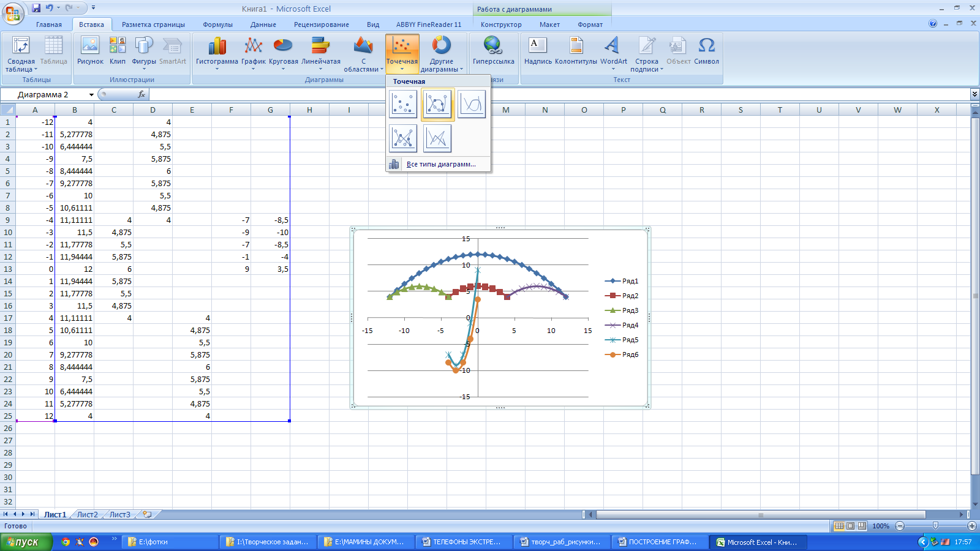Expand the formula bar
The height and width of the screenshot is (551, 980).
point(974,94)
